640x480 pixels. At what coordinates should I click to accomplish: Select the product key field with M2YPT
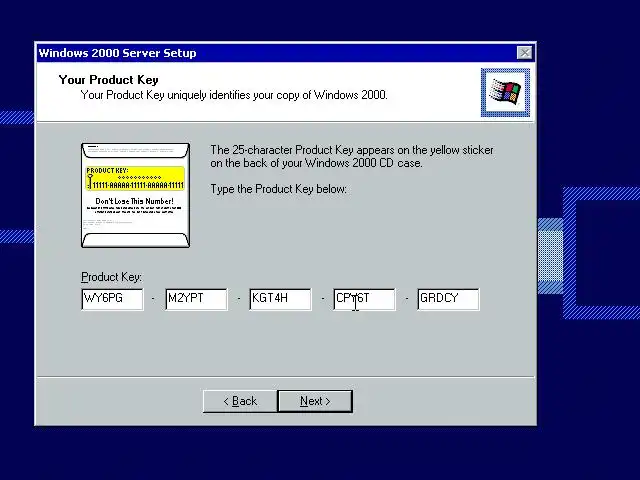[196, 299]
